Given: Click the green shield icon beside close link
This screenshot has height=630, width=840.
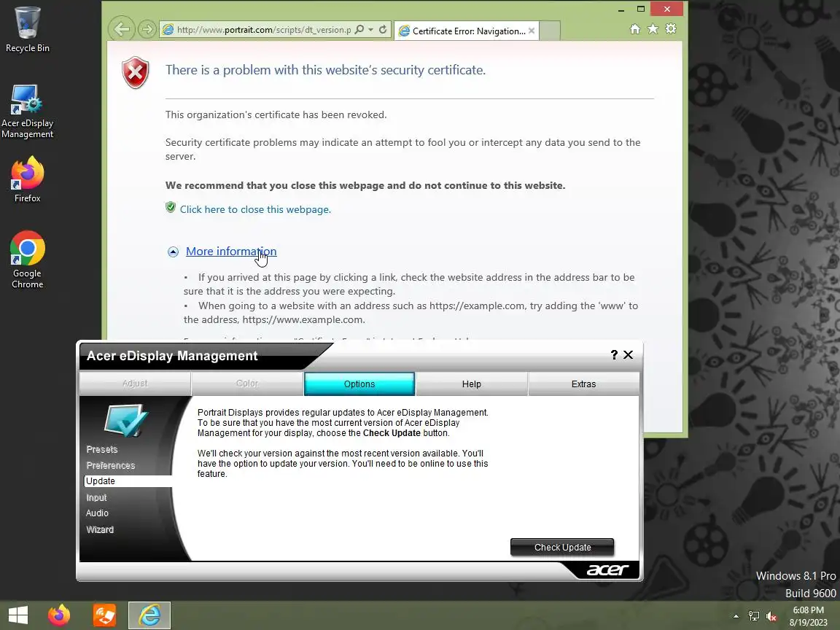Looking at the screenshot, I should pyautogui.click(x=171, y=207).
